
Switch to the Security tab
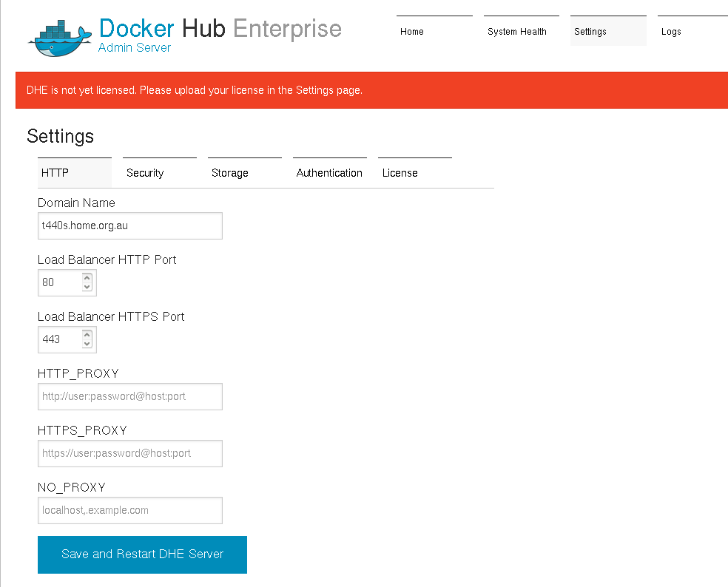(159, 173)
